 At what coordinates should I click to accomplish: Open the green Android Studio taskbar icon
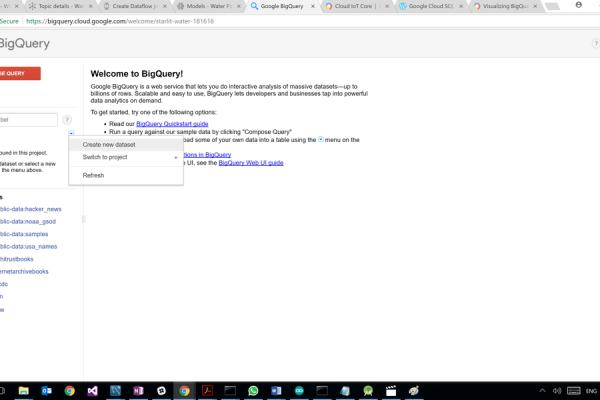pyautogui.click(x=368, y=391)
